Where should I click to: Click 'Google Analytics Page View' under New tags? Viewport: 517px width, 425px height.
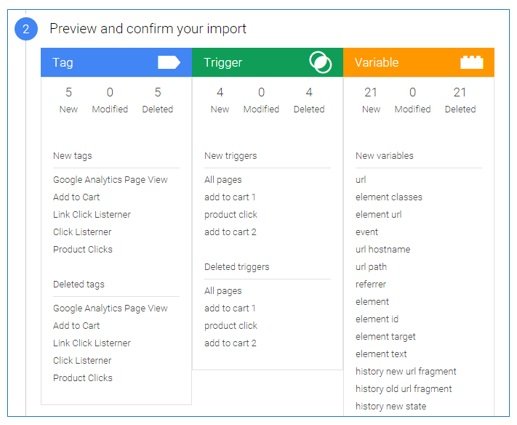tap(110, 180)
